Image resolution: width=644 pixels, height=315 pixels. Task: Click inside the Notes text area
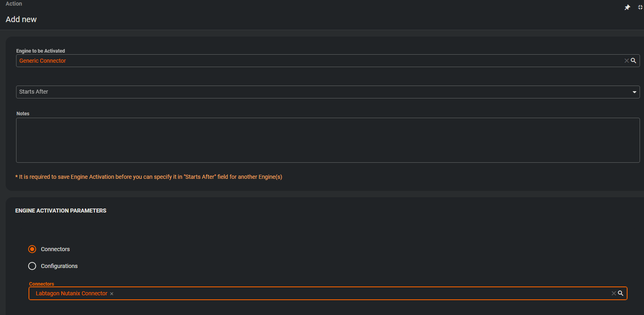[x=327, y=140]
